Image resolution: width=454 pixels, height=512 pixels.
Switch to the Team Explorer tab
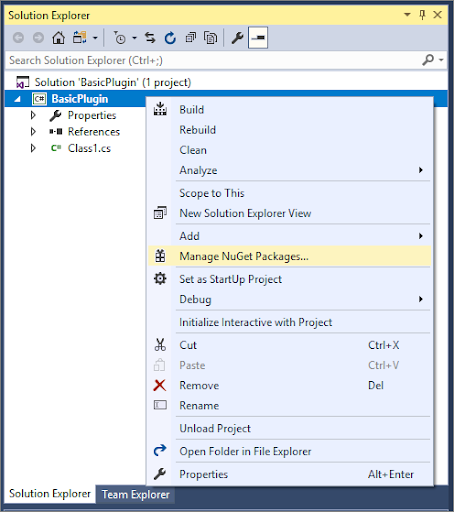click(x=136, y=494)
